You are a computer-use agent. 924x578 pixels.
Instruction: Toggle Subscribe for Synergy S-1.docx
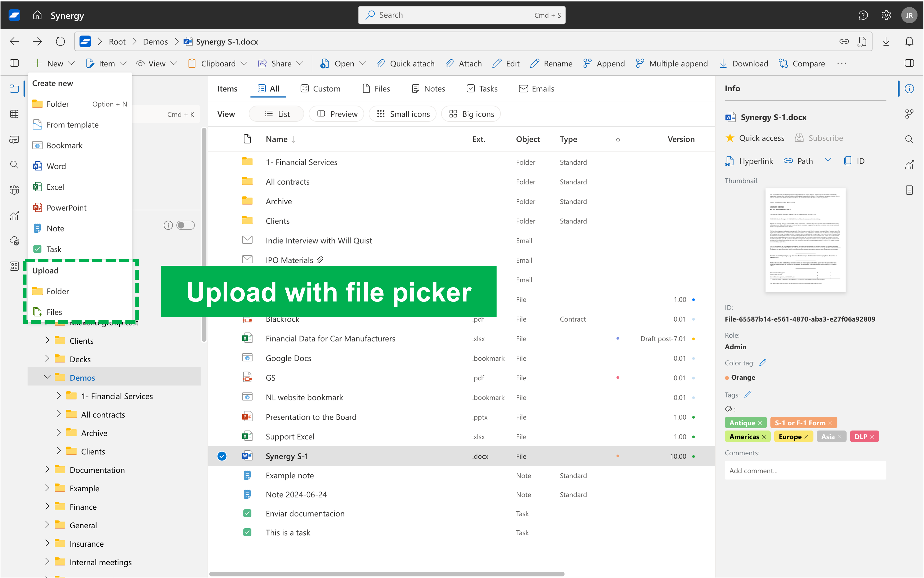(818, 138)
